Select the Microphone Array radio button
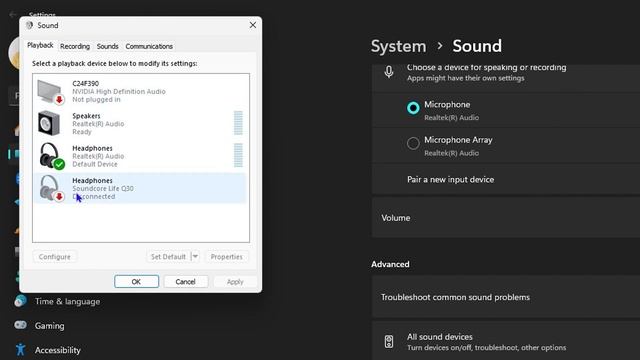The width and height of the screenshot is (640, 360). click(413, 143)
